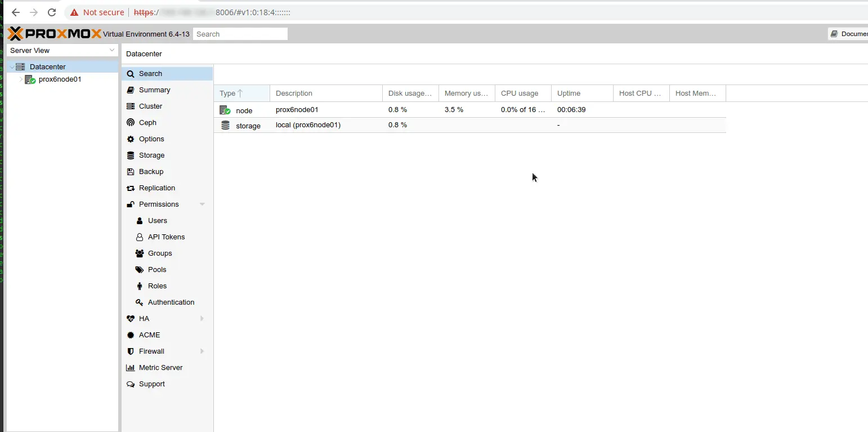Screen dimensions: 868x432
Task: Click the Proxmox logo
Action: pyautogui.click(x=55, y=34)
